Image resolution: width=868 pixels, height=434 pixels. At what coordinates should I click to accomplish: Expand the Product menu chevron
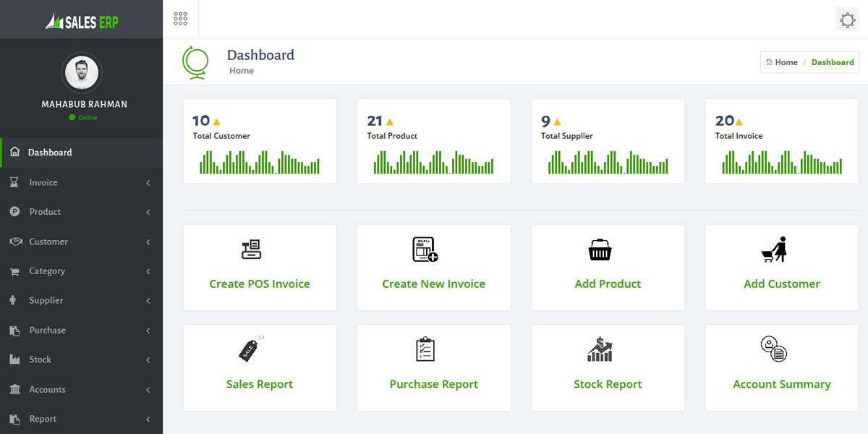point(148,212)
